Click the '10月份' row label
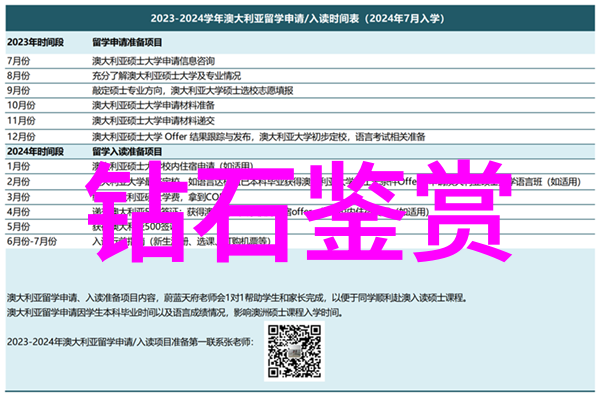Screen dimensions: 600x397 pos(21,105)
